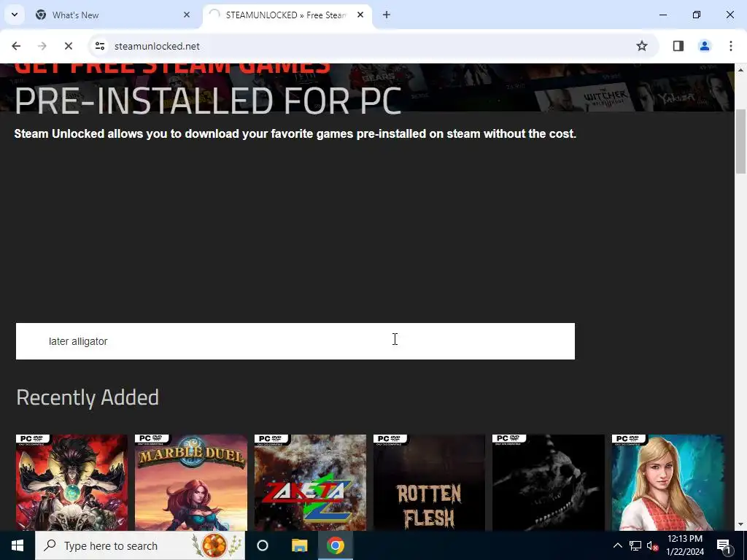Select the STEAMUNLOCKED tab
The width and height of the screenshot is (747, 560).
(x=287, y=15)
